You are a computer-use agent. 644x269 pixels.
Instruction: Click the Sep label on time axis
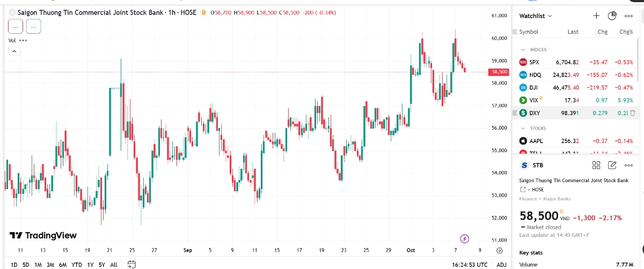tap(187, 250)
